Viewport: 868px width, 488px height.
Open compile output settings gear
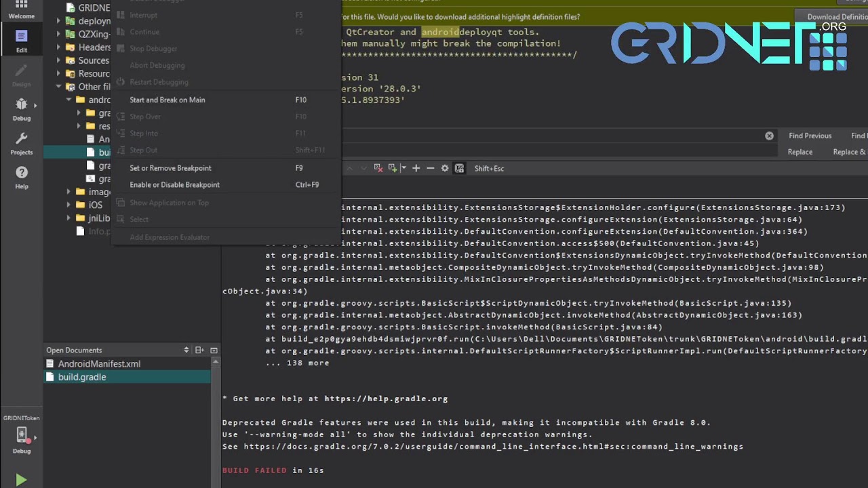[x=445, y=168]
